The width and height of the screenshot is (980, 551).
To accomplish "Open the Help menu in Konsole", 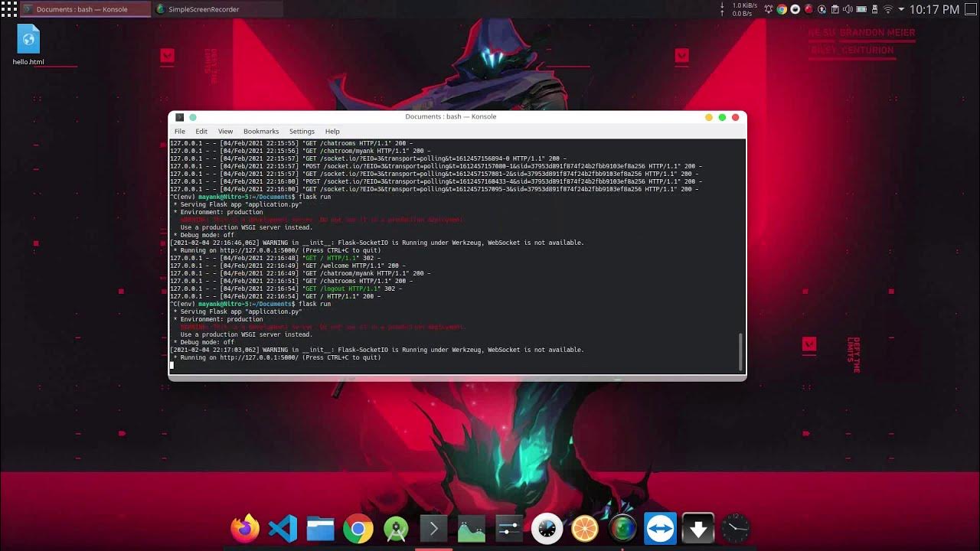I will [x=332, y=132].
